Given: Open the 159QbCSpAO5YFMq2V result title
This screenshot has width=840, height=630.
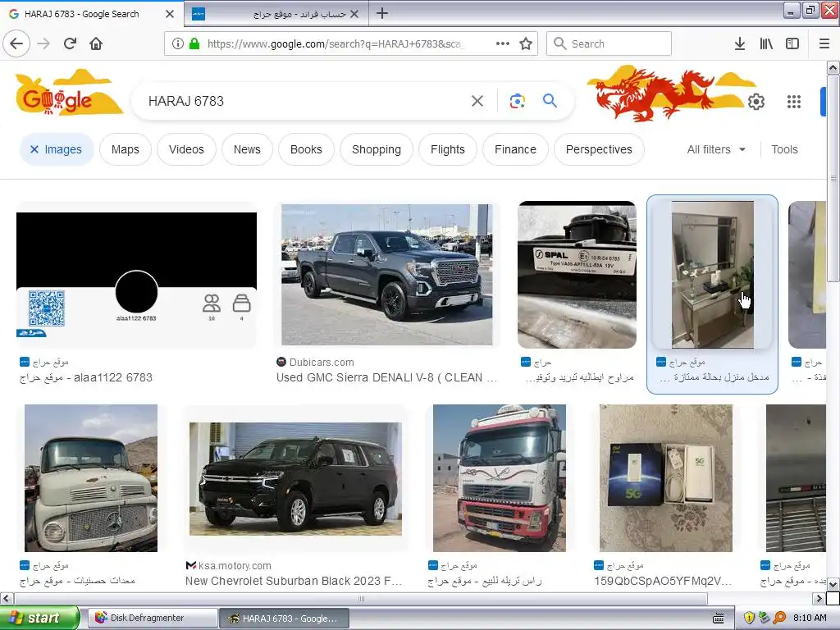Looking at the screenshot, I should [663, 581].
